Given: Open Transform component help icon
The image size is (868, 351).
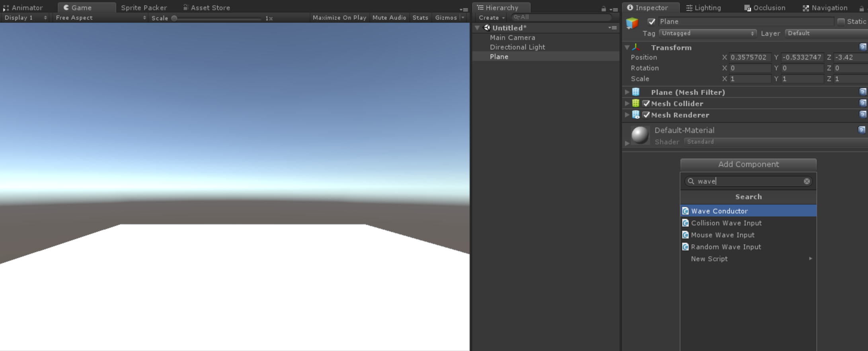Looking at the screenshot, I should (862, 47).
